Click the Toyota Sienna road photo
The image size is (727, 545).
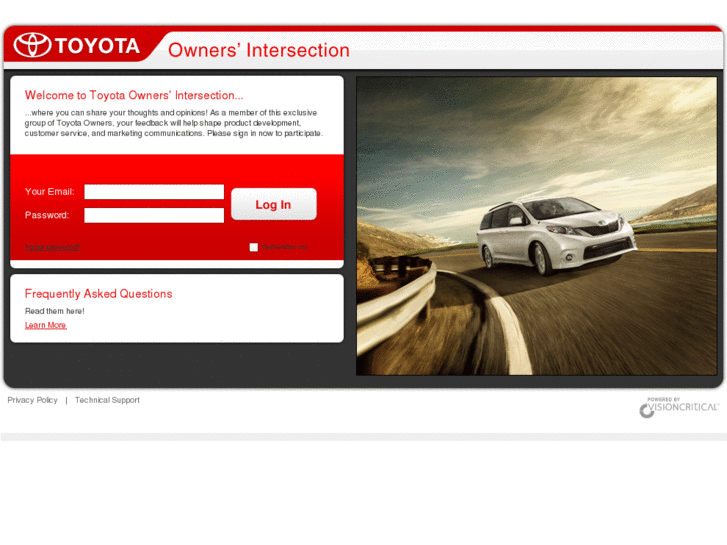536,226
